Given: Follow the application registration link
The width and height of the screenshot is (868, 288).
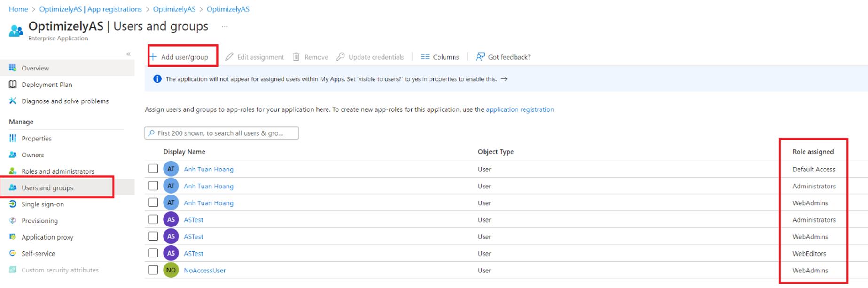Looking at the screenshot, I should (520, 109).
